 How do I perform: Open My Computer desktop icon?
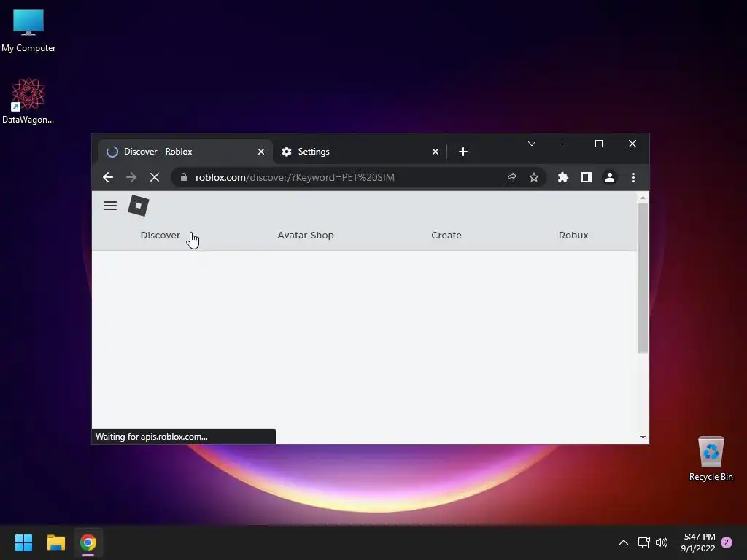click(x=28, y=31)
